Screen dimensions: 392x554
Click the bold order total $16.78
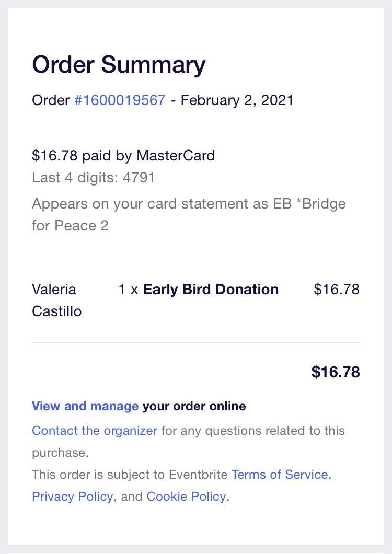(x=336, y=372)
